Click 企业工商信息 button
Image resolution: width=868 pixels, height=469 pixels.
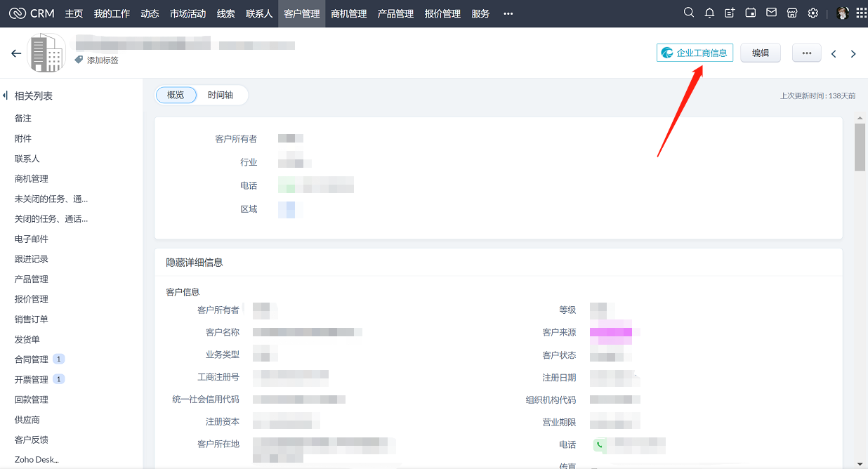(695, 53)
